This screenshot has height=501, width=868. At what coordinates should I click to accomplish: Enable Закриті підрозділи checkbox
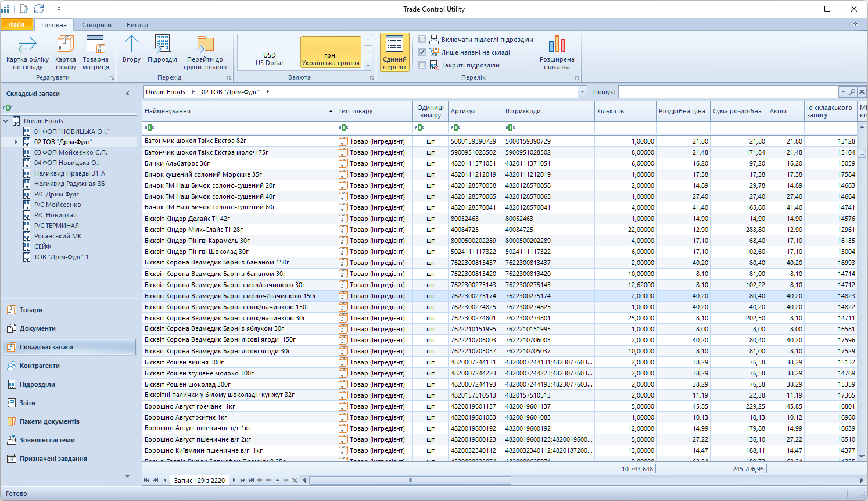click(x=422, y=65)
